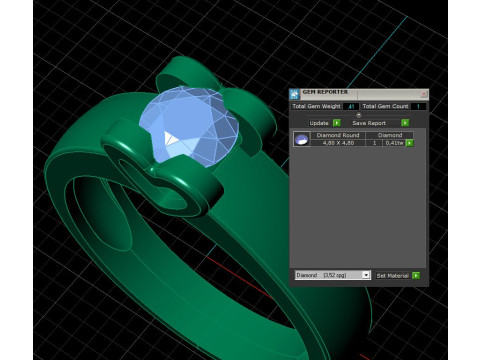Select the '0.41tw' weight cell
Image resolution: width=480 pixels, height=360 pixels.
click(x=394, y=143)
